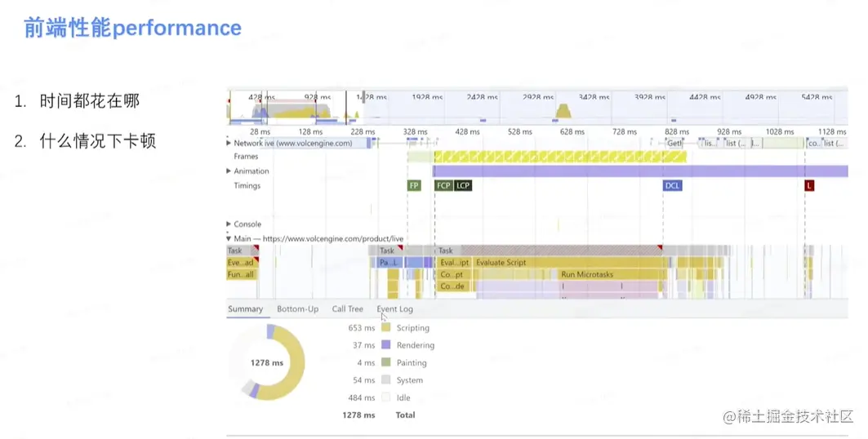This screenshot has width=868, height=439.
Task: Select the red L load marker
Action: tap(809, 186)
